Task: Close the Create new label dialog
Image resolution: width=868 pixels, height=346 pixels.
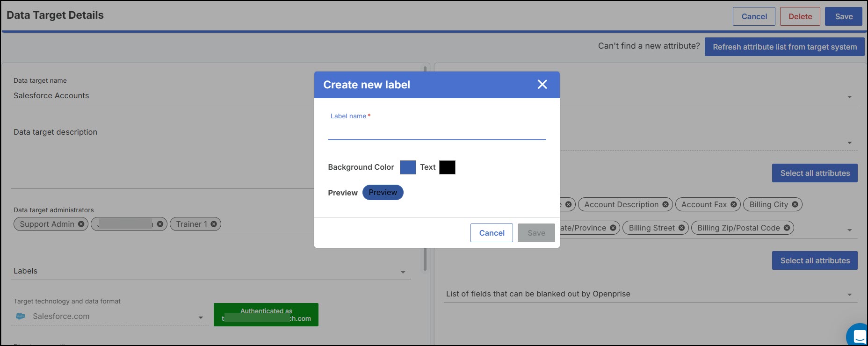Action: point(542,84)
